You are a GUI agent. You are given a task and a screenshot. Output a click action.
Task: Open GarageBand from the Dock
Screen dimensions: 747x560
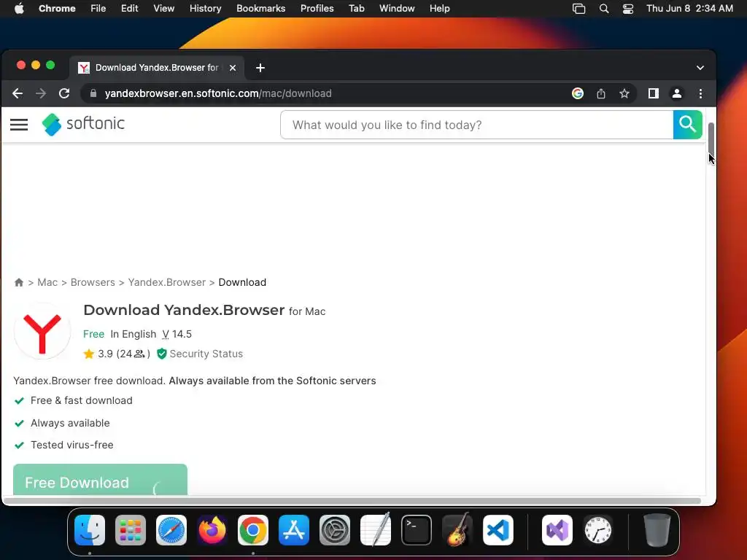click(457, 530)
